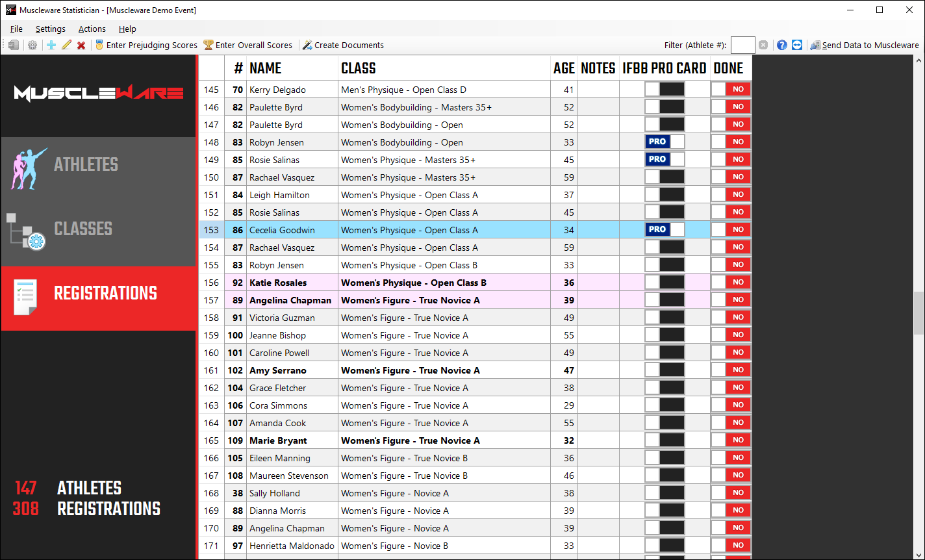Click the vertical scrollbar thumb on the right

(919, 313)
